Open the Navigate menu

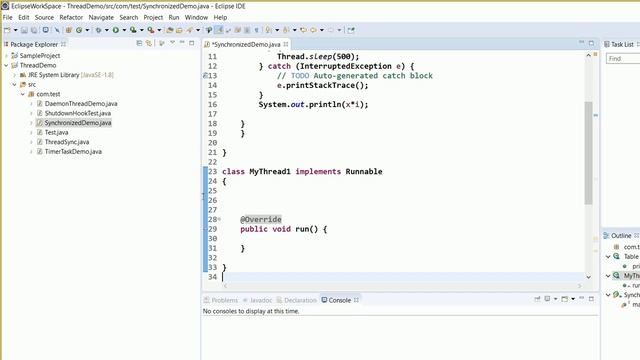click(101, 18)
